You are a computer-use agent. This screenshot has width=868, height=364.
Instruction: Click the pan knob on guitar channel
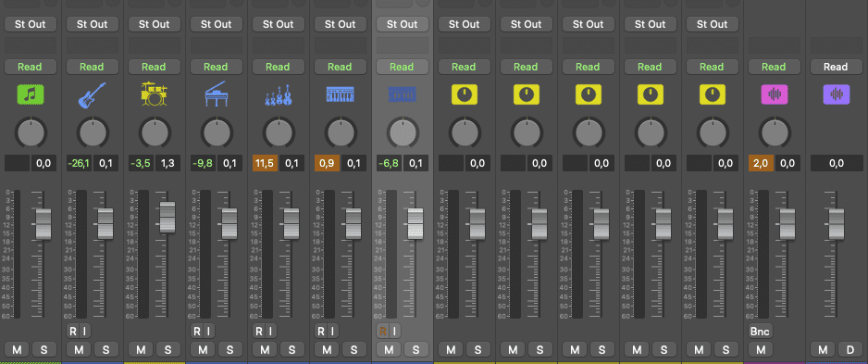tap(92, 132)
